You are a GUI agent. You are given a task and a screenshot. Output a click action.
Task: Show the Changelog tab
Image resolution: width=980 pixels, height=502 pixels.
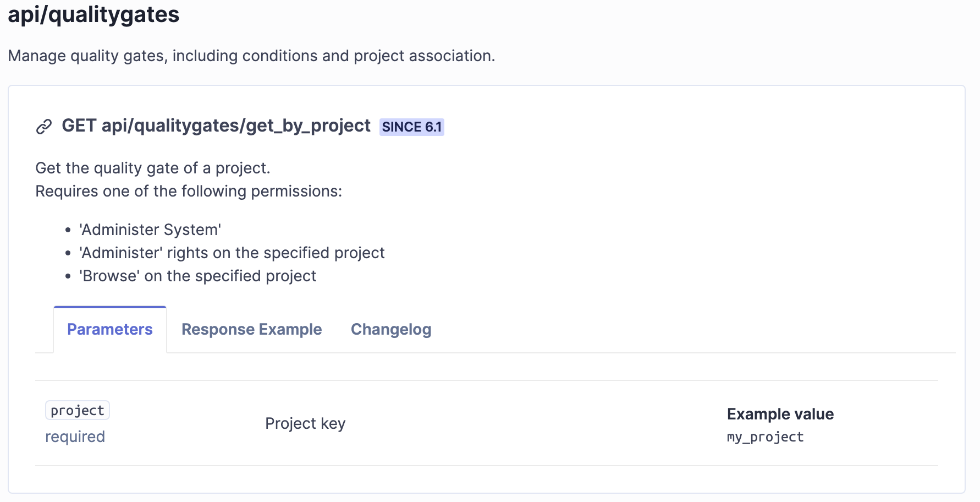391,329
